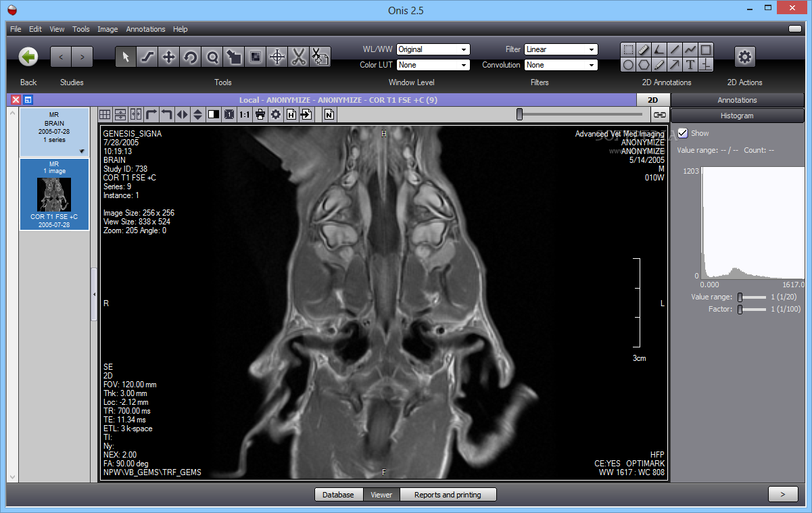
Task: Select the ruler measurement annotation
Action: coord(644,49)
